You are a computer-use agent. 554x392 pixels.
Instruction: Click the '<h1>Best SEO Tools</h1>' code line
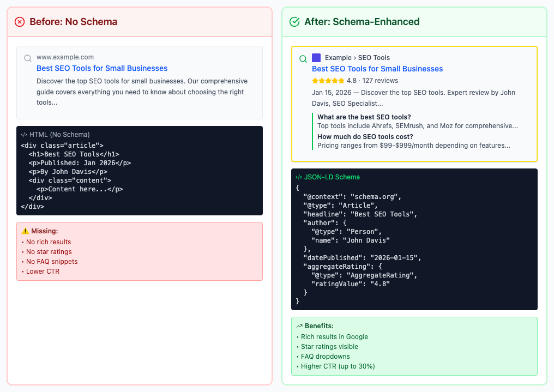coord(74,154)
